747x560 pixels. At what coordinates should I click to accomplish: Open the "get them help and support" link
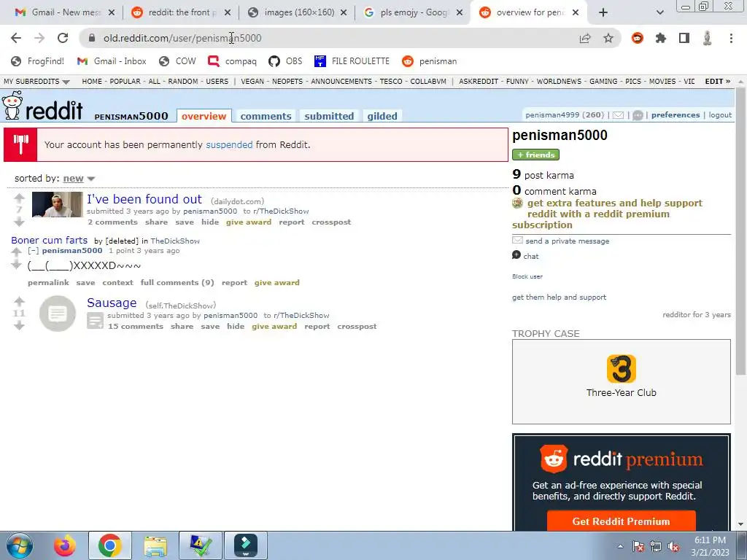click(560, 297)
